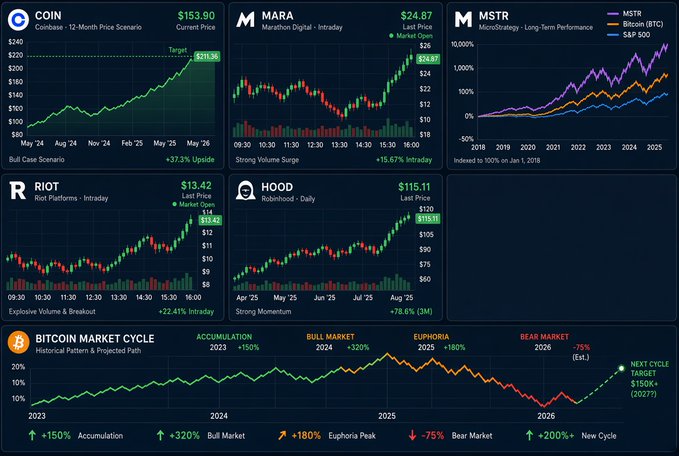Click the $13.42 price tag on RIOT chart
The image size is (679, 456).
tap(210, 220)
